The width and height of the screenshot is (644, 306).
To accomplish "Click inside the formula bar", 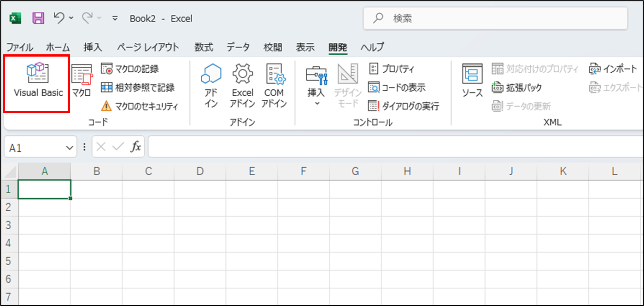I will (396, 147).
